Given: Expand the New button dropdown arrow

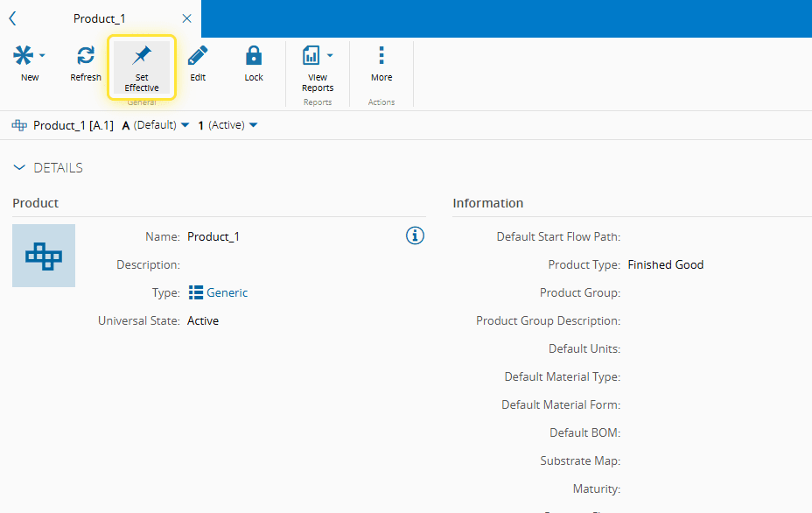Looking at the screenshot, I should 42,56.
